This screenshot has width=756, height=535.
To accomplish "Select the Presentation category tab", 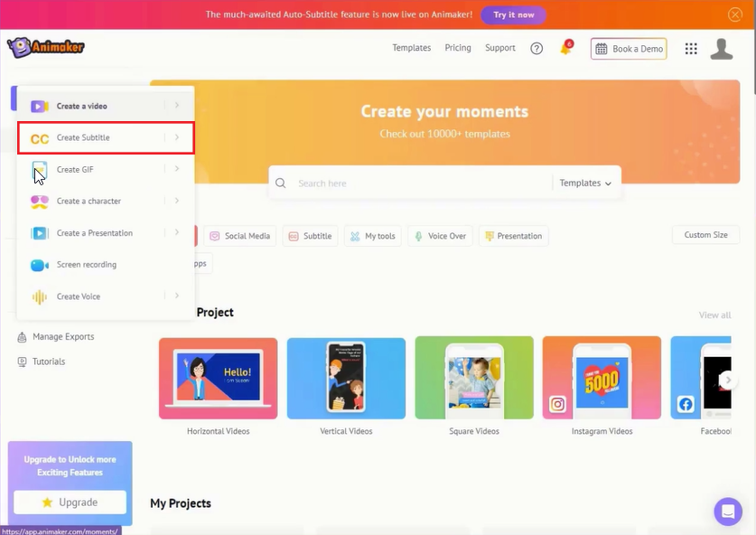I will click(x=513, y=236).
